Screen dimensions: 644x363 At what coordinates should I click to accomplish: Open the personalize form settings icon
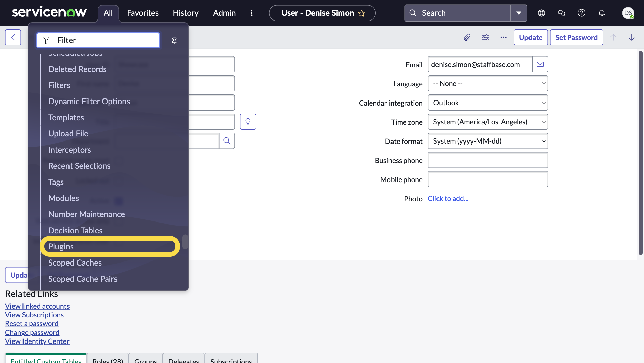click(485, 37)
